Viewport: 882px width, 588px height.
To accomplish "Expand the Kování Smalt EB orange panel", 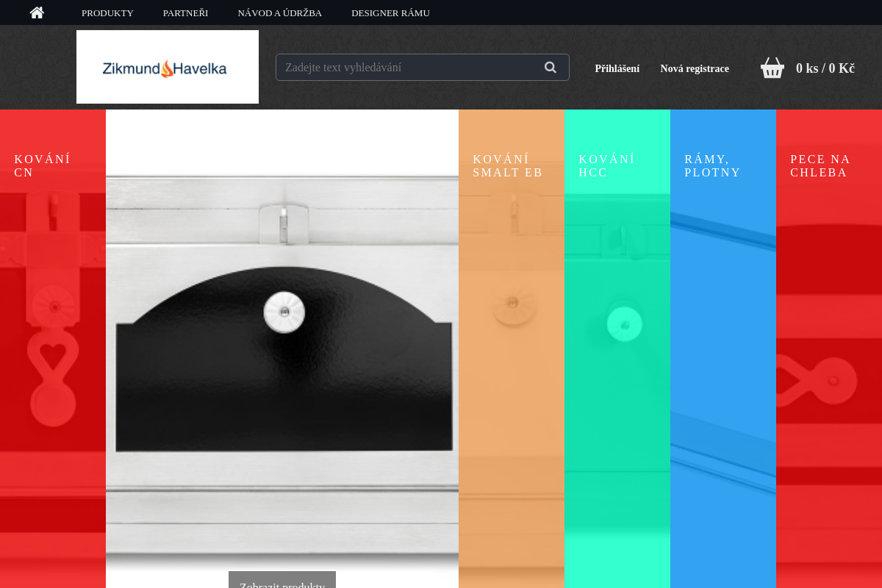I will 512,348.
